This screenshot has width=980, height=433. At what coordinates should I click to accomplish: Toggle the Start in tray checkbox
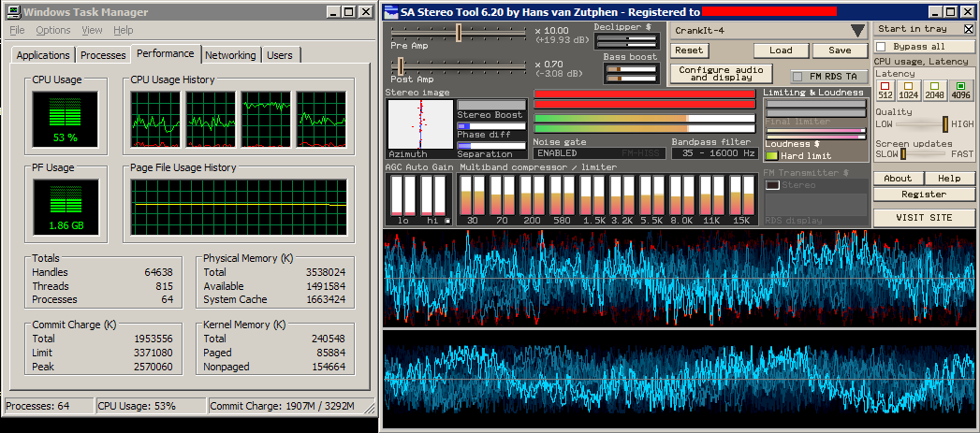click(x=969, y=29)
